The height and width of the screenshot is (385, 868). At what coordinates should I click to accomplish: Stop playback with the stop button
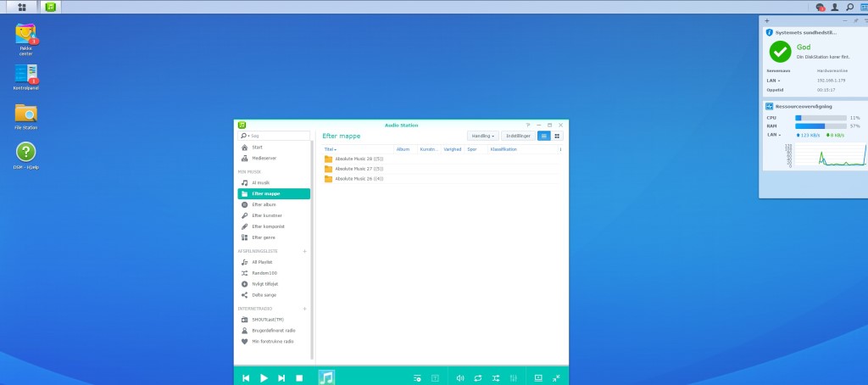299,378
